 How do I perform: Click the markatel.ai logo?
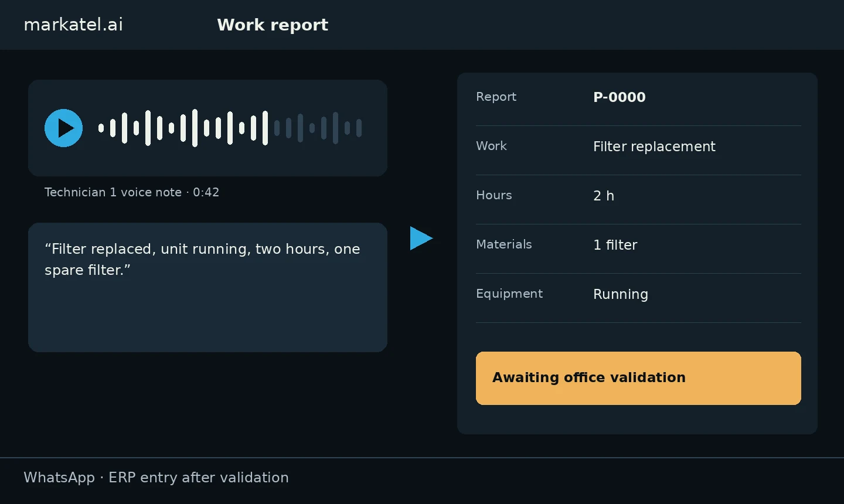73,25
